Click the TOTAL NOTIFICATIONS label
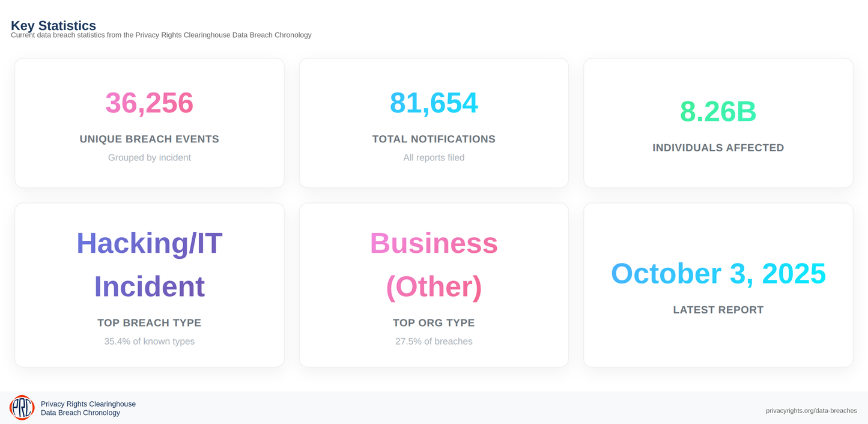Image resolution: width=868 pixels, height=424 pixels. [x=434, y=139]
